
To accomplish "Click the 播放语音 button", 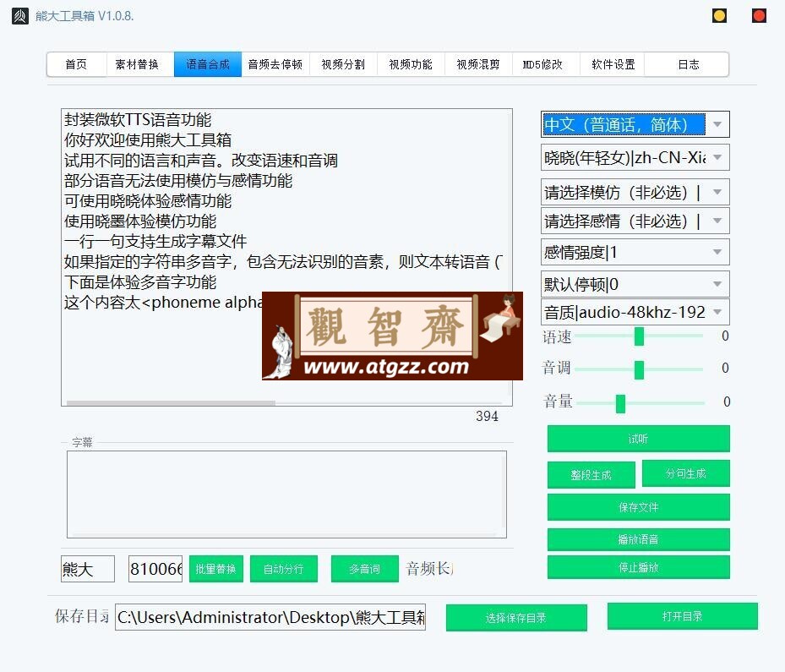I will (638, 539).
